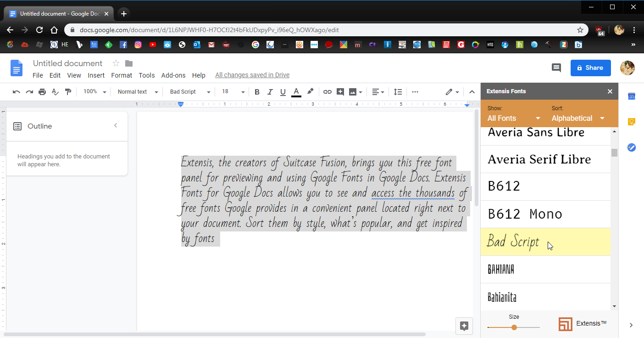
Task: Open the View menu
Action: [x=74, y=75]
